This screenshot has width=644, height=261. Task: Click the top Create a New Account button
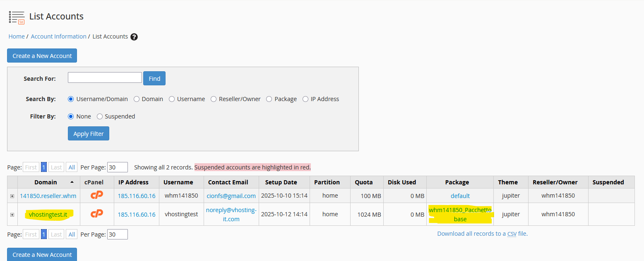coord(42,56)
